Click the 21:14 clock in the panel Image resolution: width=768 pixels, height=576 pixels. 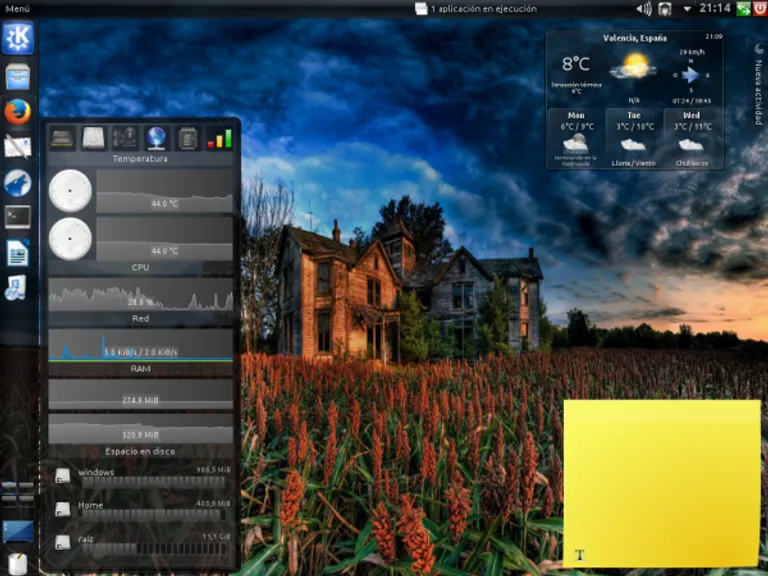(714, 9)
